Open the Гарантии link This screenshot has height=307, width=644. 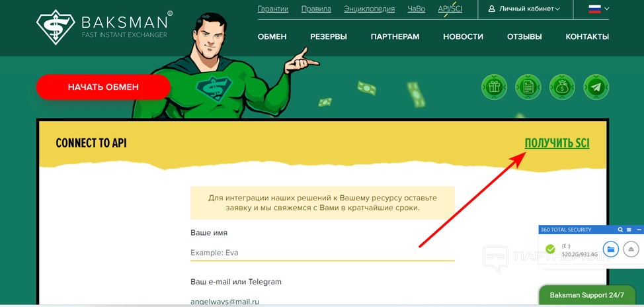273,9
